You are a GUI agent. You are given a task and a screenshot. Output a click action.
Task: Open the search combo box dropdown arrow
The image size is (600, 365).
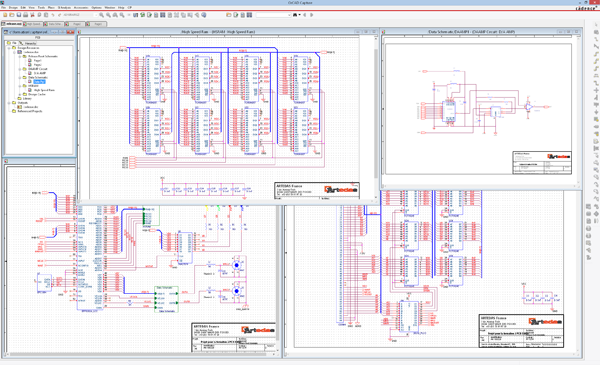point(289,15)
